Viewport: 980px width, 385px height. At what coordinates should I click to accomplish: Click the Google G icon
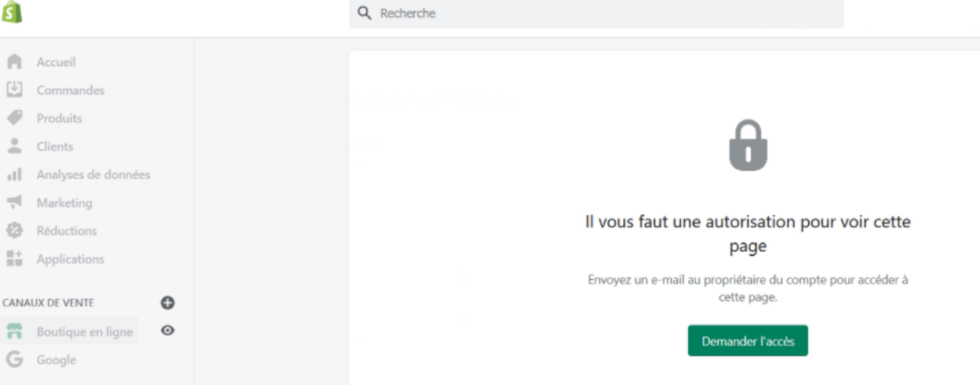click(x=14, y=359)
